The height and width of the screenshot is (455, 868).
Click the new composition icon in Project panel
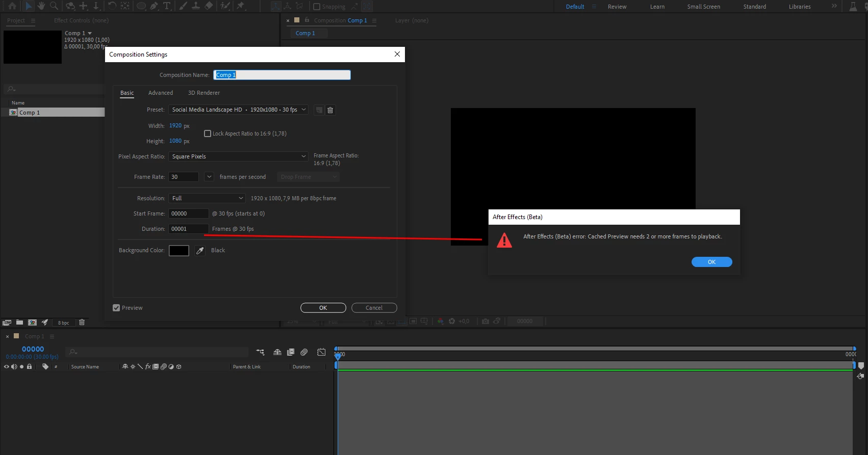tap(32, 323)
